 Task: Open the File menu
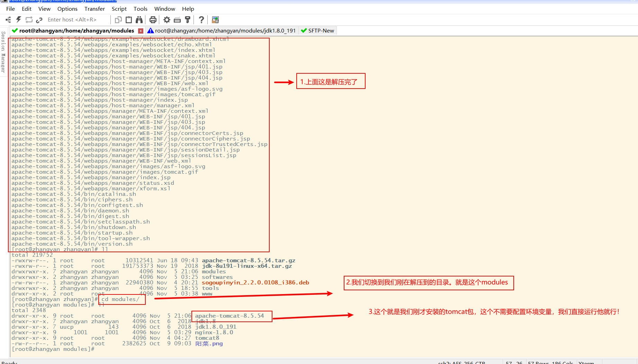click(11, 9)
